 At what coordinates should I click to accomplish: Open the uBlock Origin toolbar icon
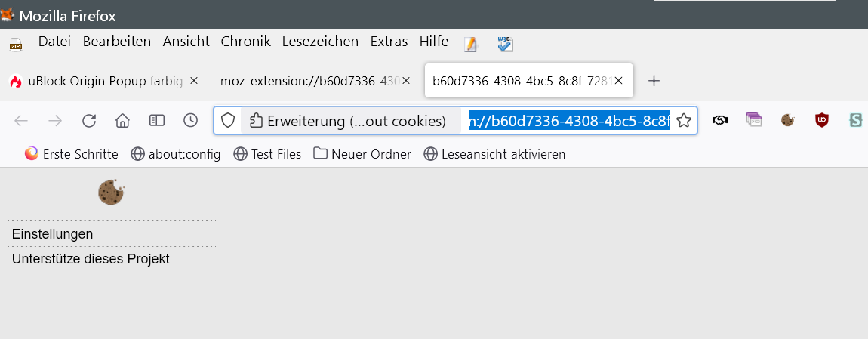822,119
